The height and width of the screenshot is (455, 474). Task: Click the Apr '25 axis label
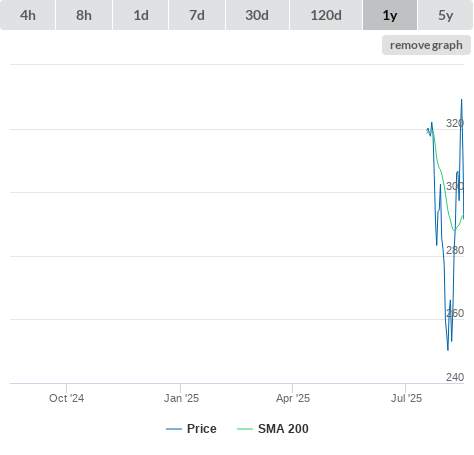(293, 398)
